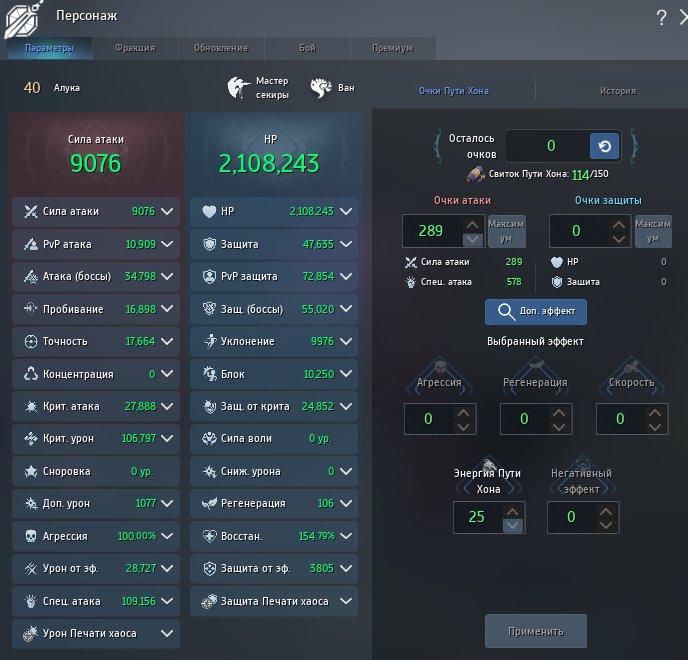This screenshot has height=660, width=688.
Task: Click the Ван faction dragon icon
Action: [x=320, y=88]
